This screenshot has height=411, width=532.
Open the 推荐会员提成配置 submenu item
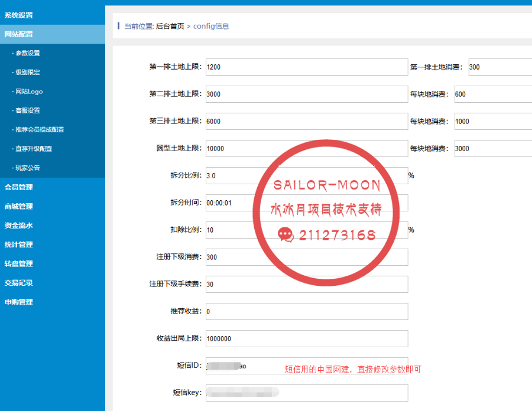pyautogui.click(x=40, y=129)
